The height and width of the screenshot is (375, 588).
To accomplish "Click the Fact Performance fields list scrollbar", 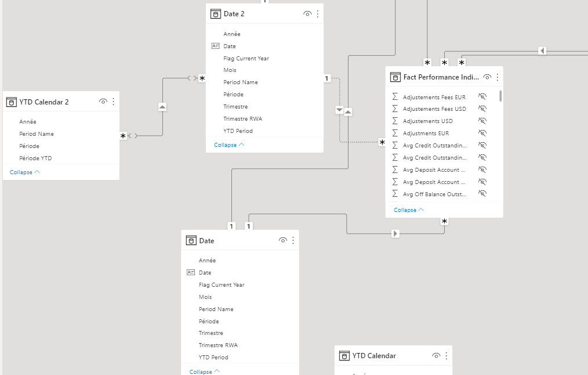I will [x=500, y=96].
